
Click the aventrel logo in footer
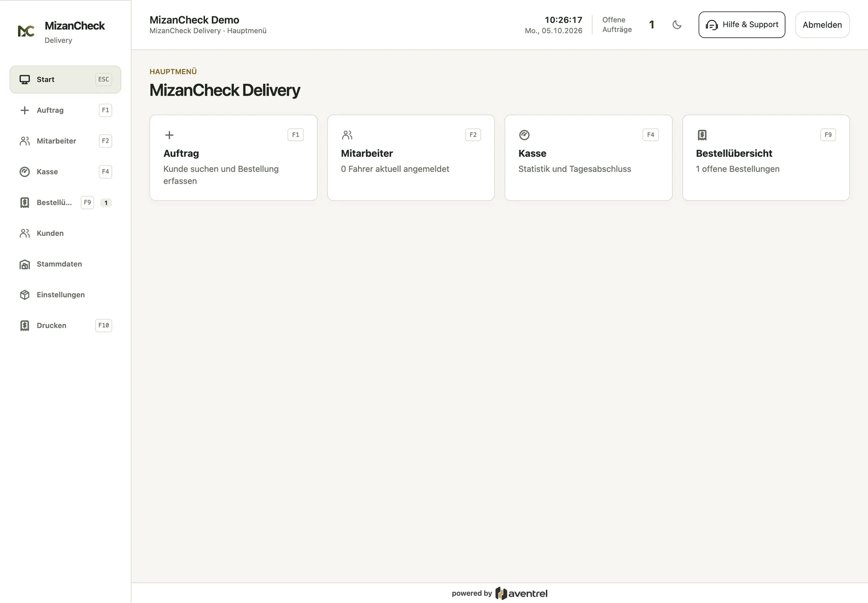click(x=521, y=593)
